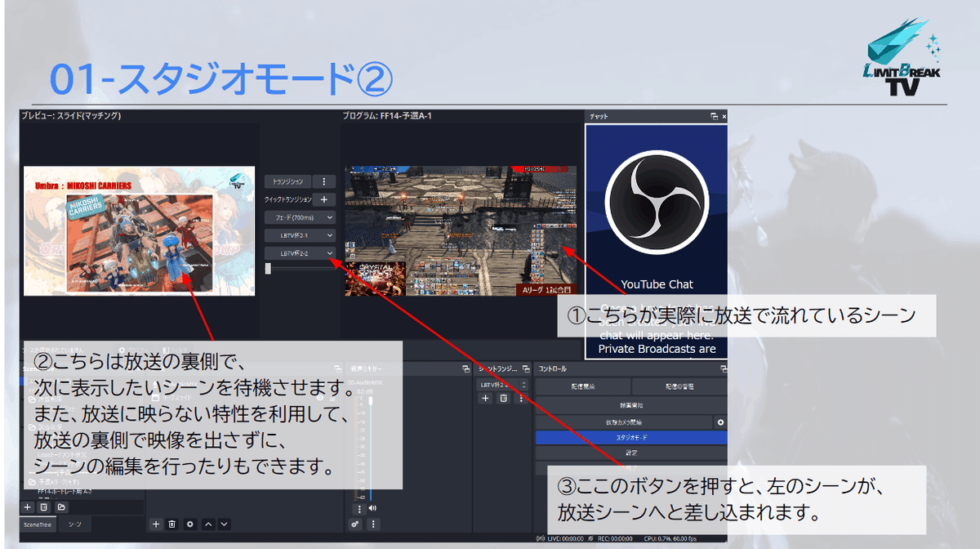Add a quick transition with plus button
980x549 pixels.
pos(324,199)
